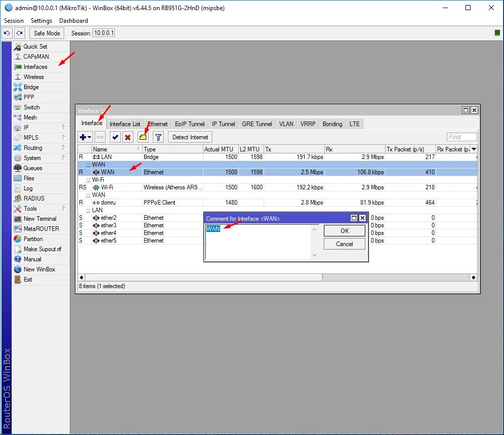Viewport: 504px width, 435px height.
Task: Close the comment dialog with X
Action: tap(362, 218)
